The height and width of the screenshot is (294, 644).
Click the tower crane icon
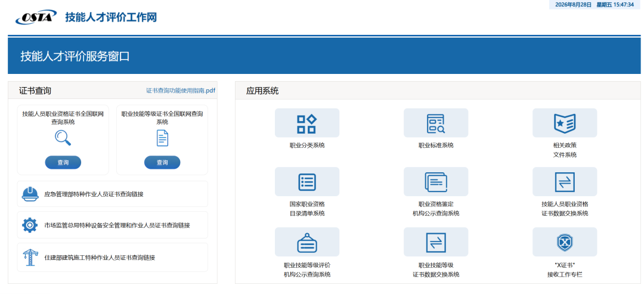pos(30,258)
